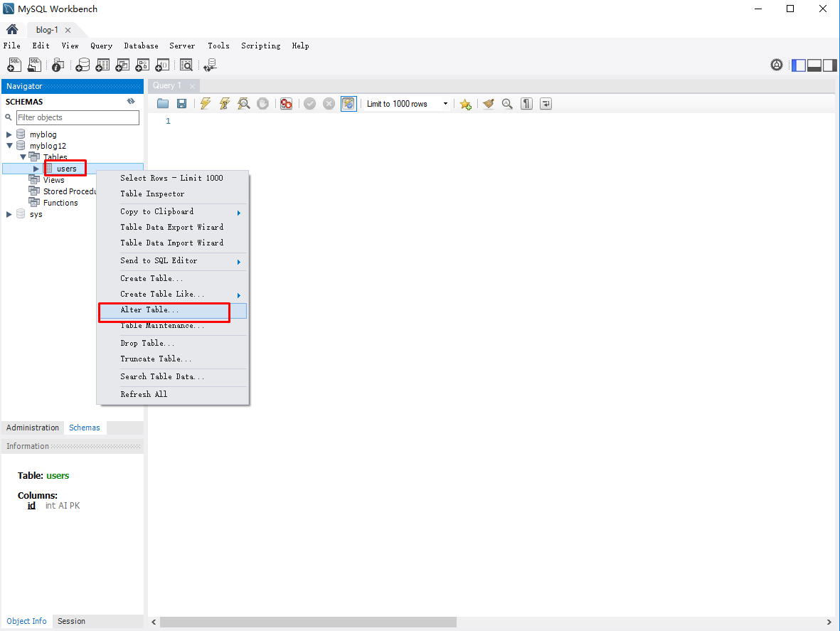Screen dimensions: 840x631
Task: Reconnect to DBMS toolbar icon
Action: 210,65
